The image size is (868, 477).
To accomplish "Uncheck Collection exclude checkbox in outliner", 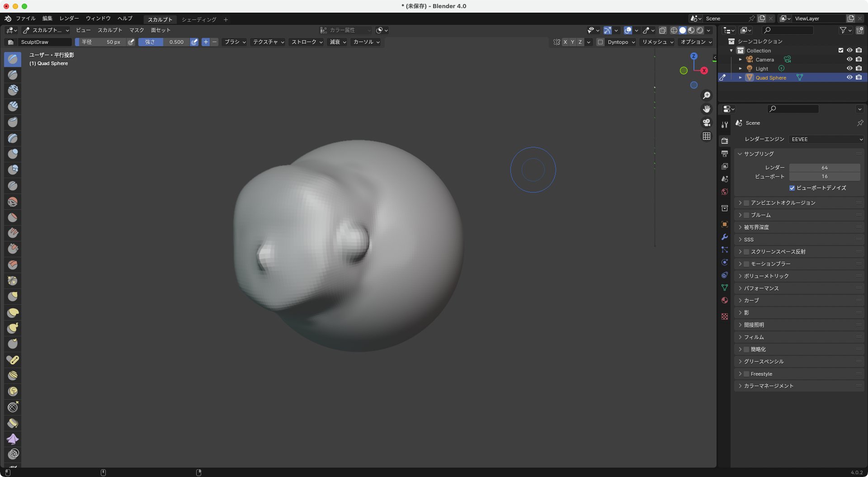I will click(840, 50).
